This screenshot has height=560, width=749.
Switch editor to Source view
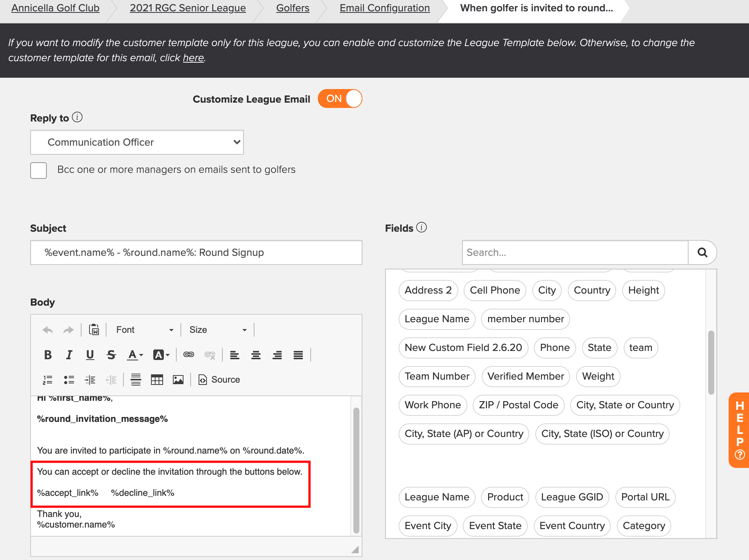point(219,380)
